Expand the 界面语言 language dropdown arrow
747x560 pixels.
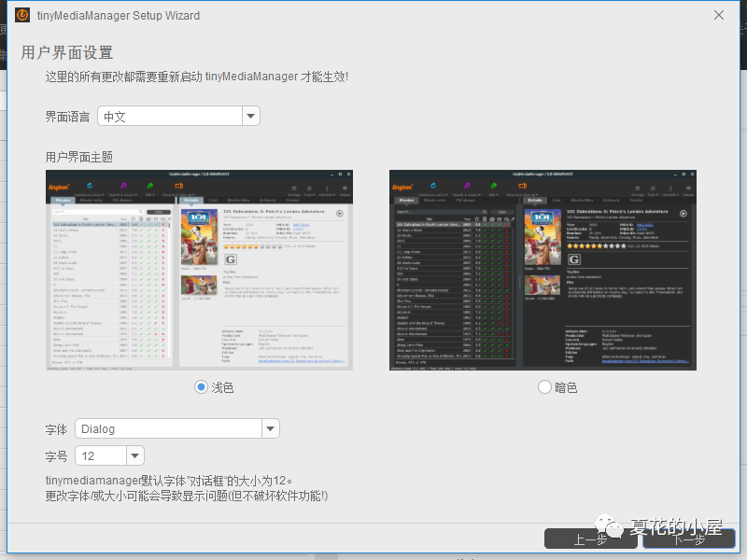coord(250,116)
